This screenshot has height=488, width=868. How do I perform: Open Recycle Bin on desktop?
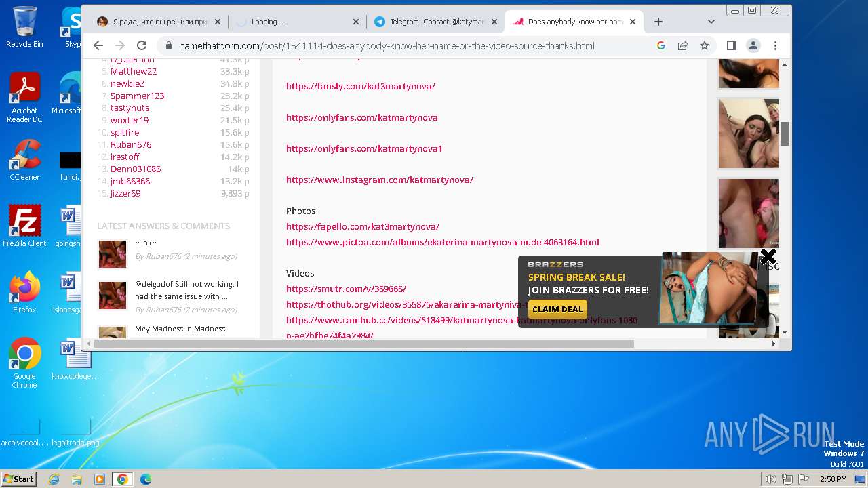pyautogui.click(x=24, y=27)
